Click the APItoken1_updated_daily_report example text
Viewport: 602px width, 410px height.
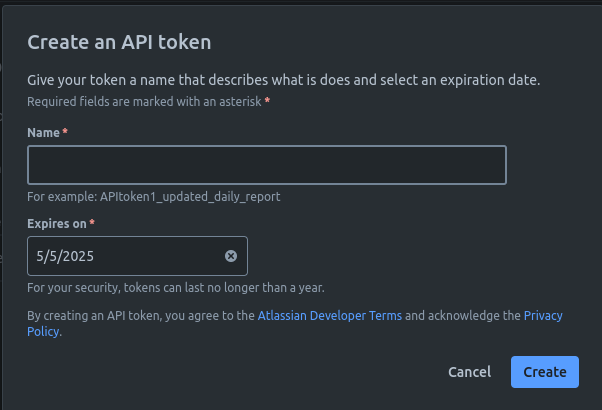click(190, 197)
